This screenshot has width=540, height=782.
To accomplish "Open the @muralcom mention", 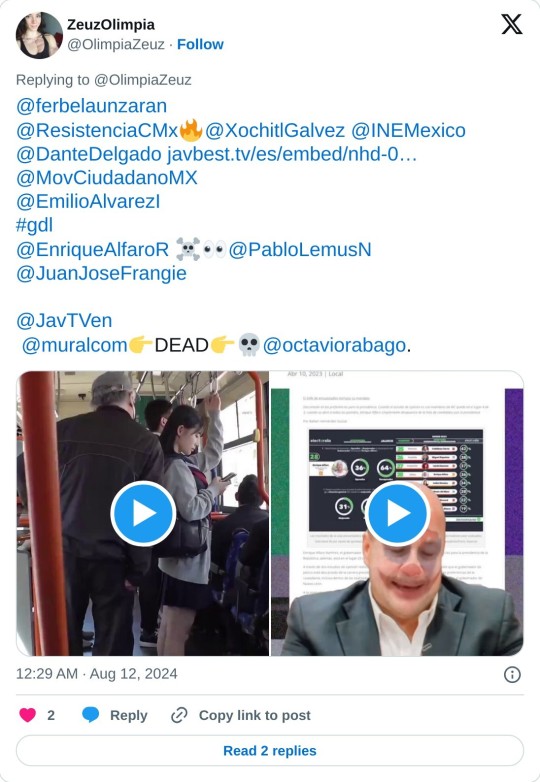I will pos(75,345).
